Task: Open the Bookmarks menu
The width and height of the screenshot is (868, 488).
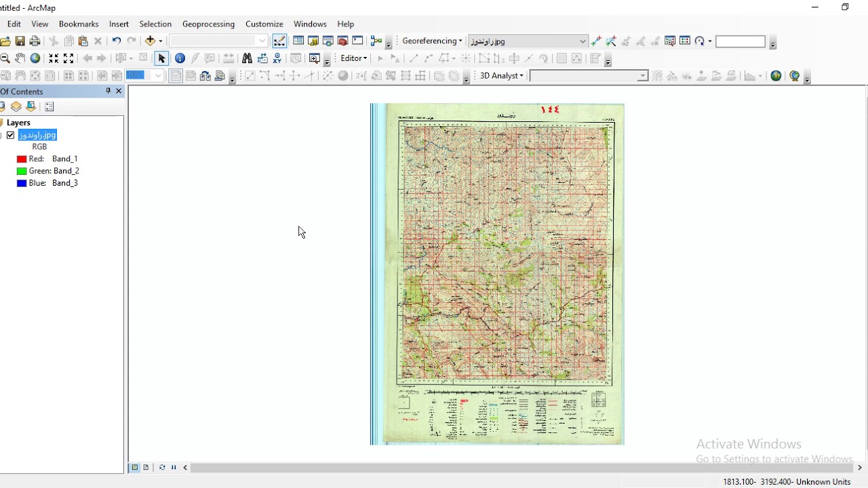Action: coord(79,24)
